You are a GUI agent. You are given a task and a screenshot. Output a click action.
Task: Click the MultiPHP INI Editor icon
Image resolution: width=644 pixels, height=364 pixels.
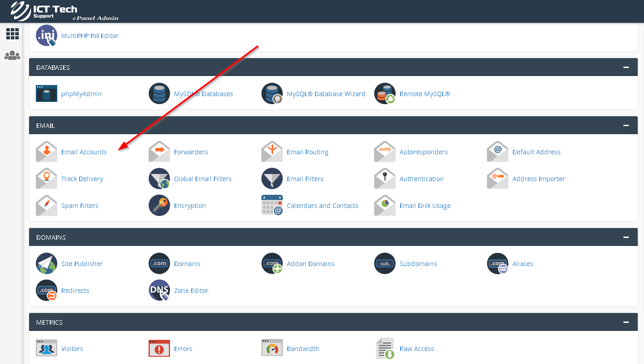coord(47,35)
